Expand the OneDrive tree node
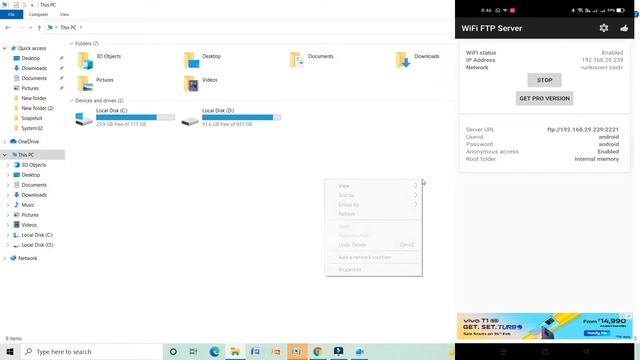Viewport: 640px width, 360px height. (4, 142)
